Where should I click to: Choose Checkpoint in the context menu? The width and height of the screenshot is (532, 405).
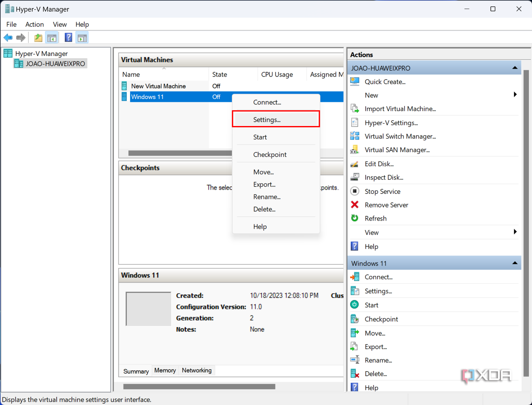coord(276,154)
